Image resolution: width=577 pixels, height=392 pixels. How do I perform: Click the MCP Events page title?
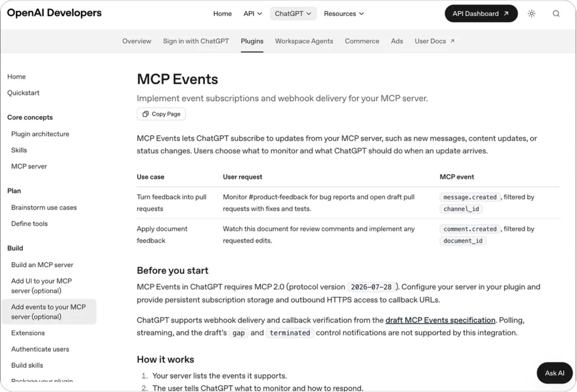(178, 79)
